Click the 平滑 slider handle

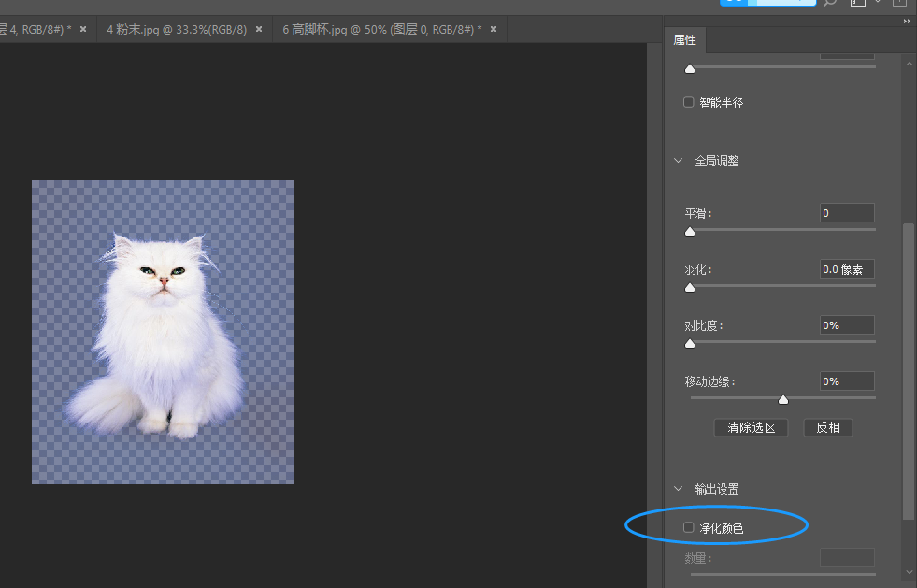tap(690, 232)
